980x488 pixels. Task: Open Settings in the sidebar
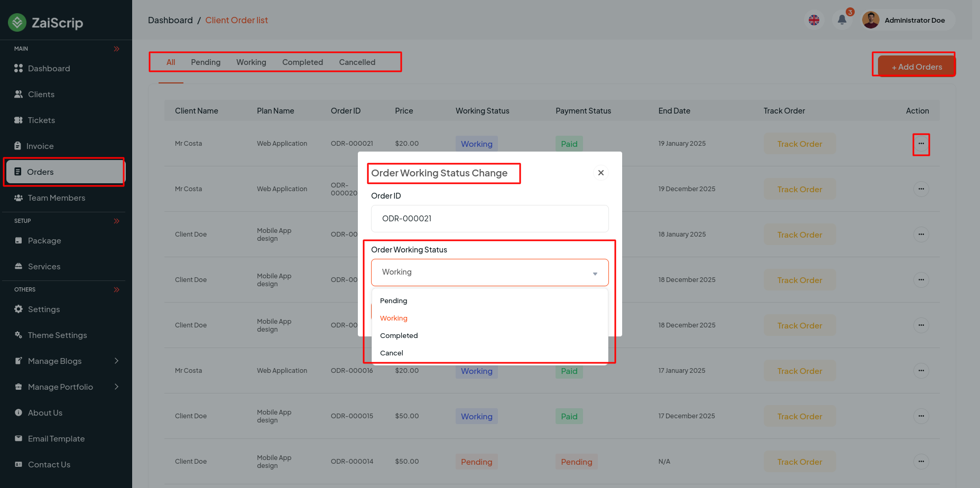click(x=43, y=309)
